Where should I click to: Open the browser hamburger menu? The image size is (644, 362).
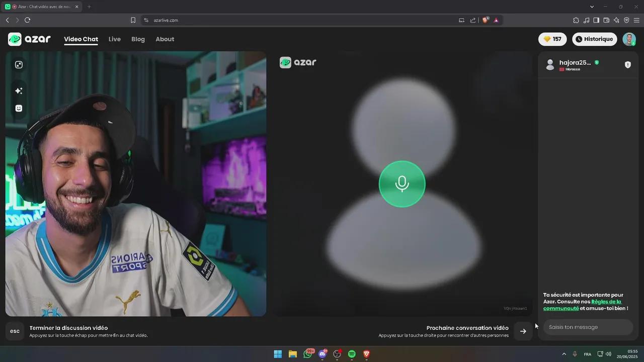point(636,20)
